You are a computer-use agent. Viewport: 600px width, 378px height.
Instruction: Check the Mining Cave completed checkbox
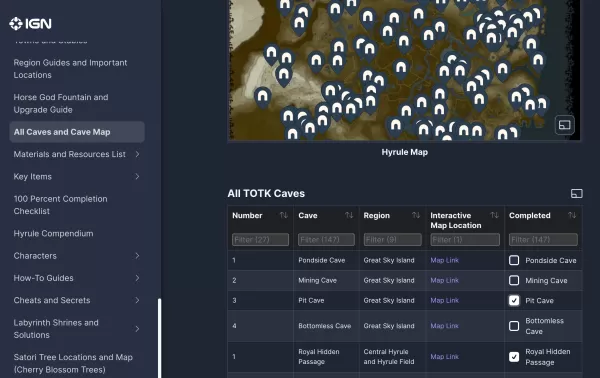(x=514, y=280)
